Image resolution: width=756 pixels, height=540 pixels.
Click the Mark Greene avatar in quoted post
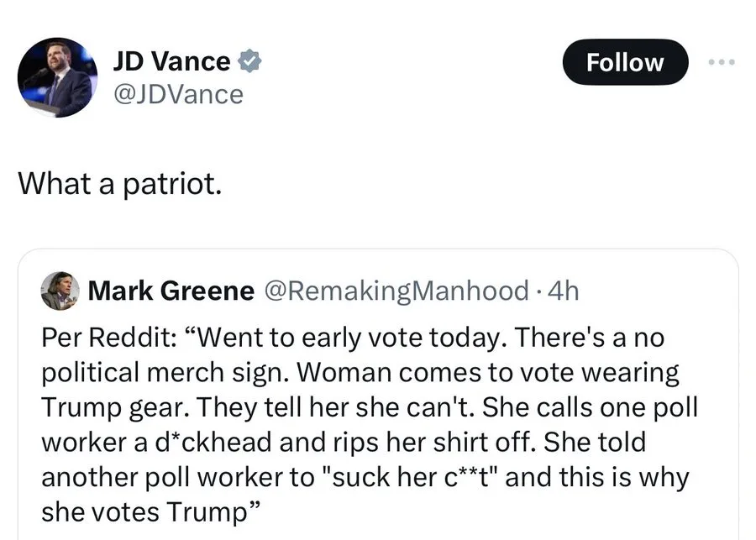[x=60, y=291]
